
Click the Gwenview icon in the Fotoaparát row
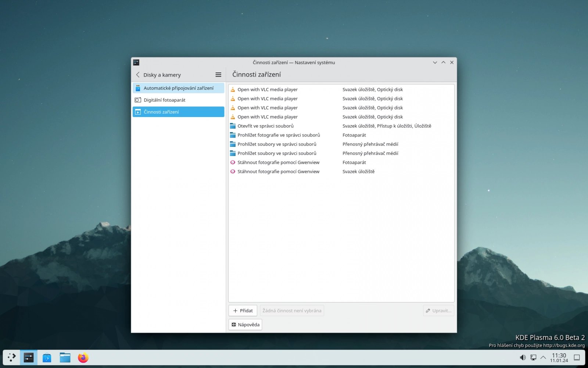pos(233,162)
